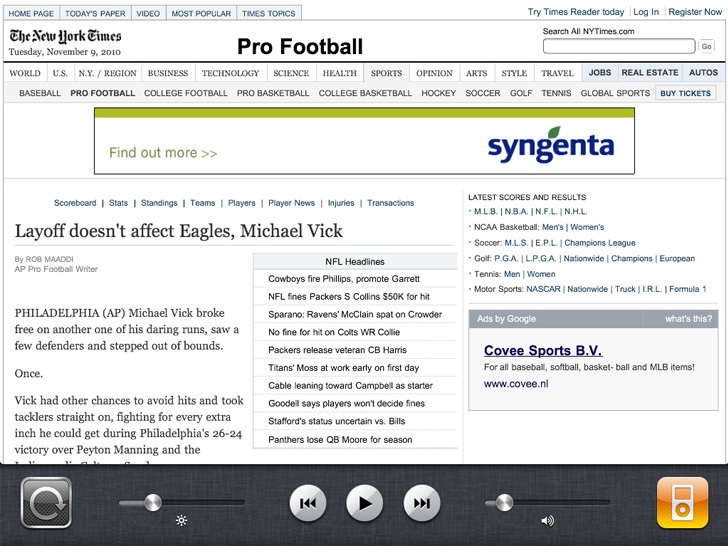Click NCAA Basketball Women's link

coord(587,228)
